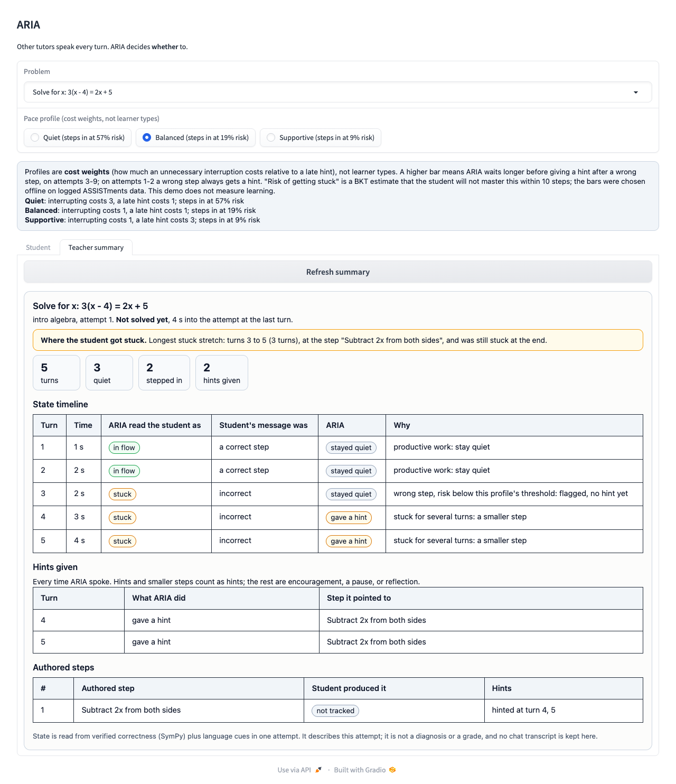Select the Quiet pace profile

(78, 138)
